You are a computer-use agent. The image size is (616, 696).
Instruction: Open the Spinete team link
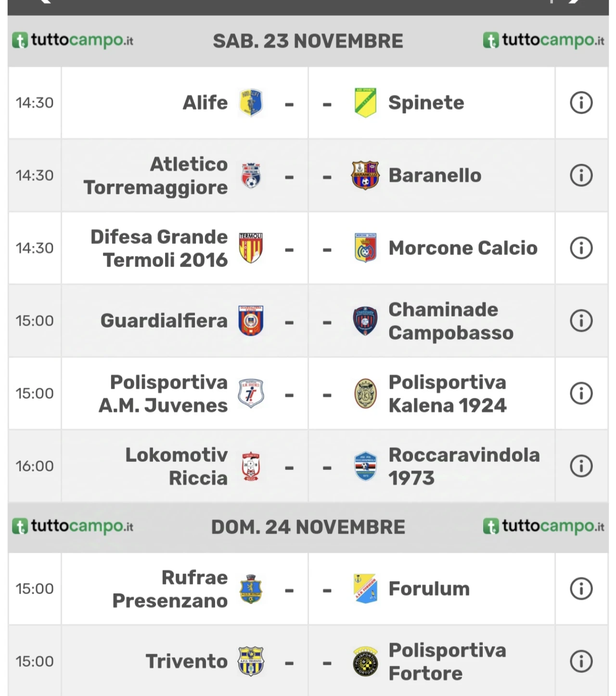tap(426, 103)
